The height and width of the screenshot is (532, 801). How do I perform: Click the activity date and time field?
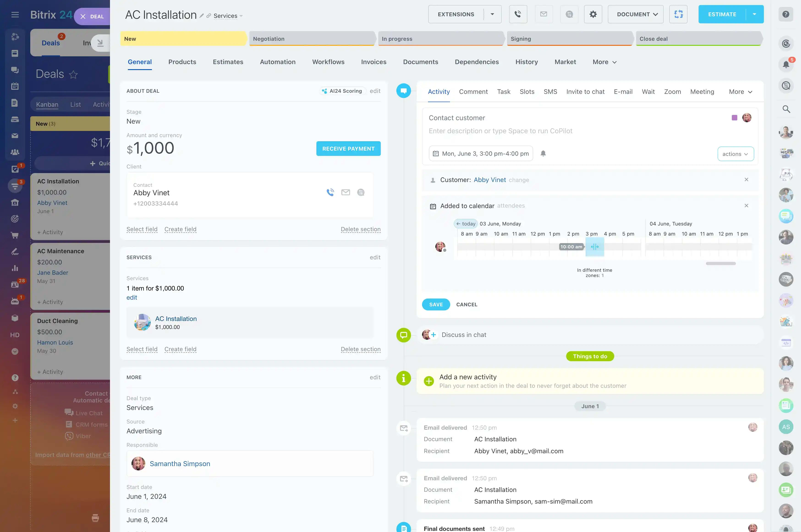tap(480, 154)
